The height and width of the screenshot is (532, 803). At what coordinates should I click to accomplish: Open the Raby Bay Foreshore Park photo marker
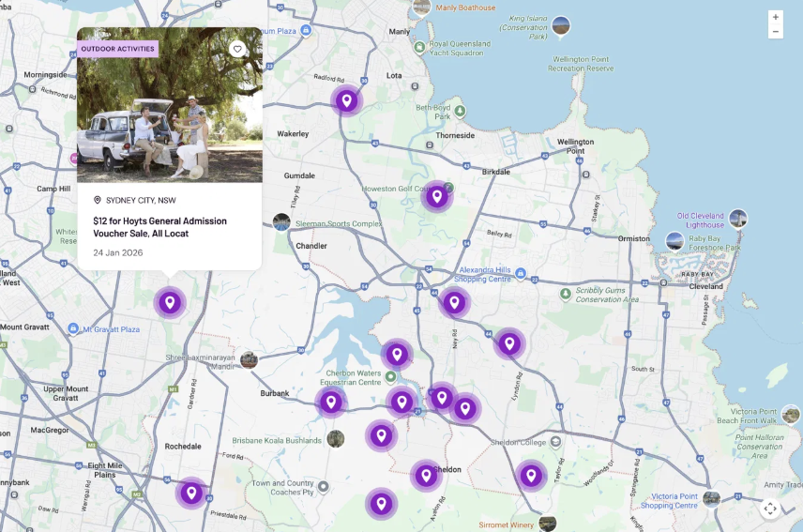click(674, 242)
